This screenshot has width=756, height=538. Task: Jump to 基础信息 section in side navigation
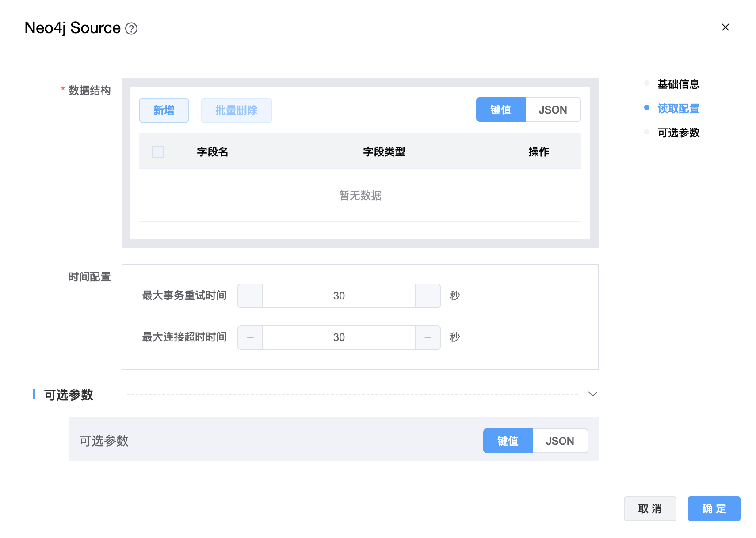[678, 84]
